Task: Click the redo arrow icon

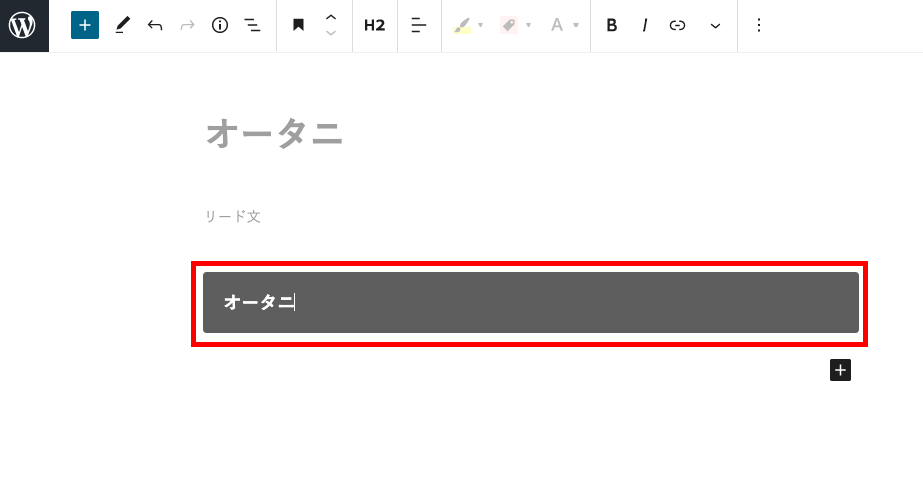Action: click(187, 25)
